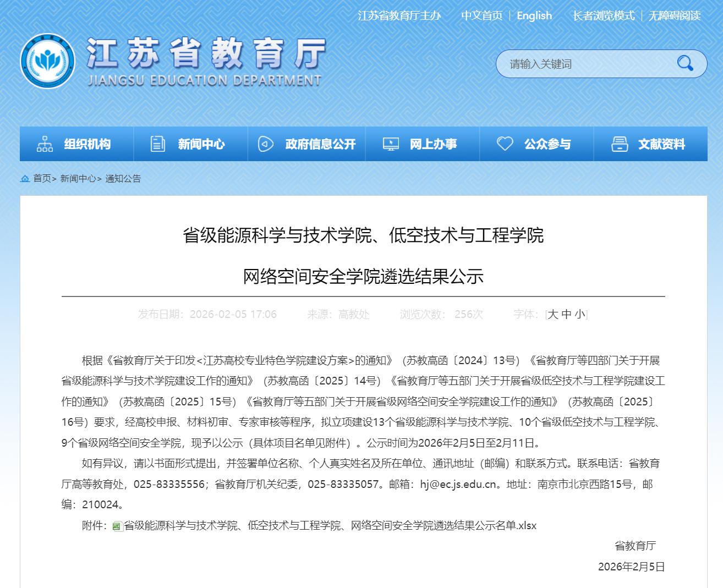Image resolution: width=723 pixels, height=588 pixels.
Task: Click the xlsx file icon by attachment
Action: point(117,526)
